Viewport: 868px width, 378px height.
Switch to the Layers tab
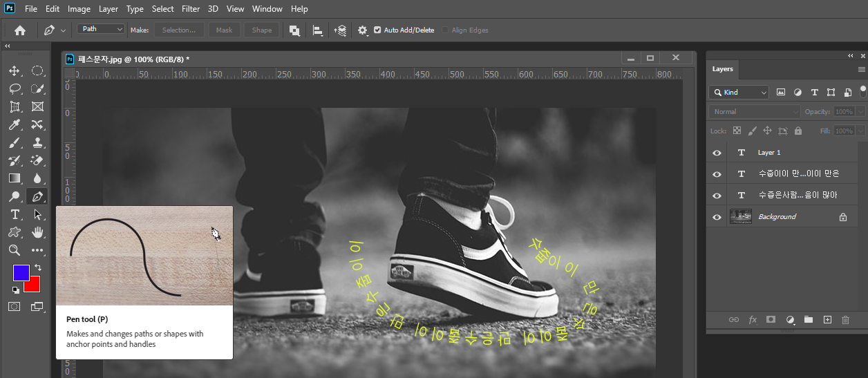722,69
